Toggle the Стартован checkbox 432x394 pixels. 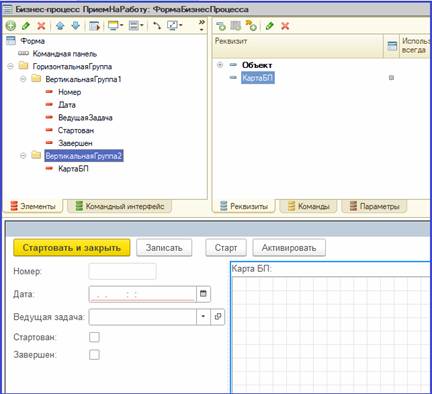(x=94, y=337)
